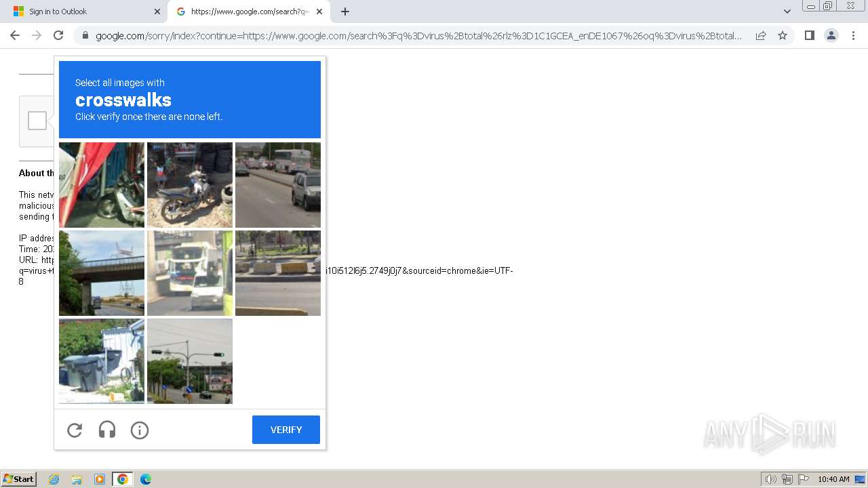Select the tile with traffic lights
The image size is (868, 488).
190,361
